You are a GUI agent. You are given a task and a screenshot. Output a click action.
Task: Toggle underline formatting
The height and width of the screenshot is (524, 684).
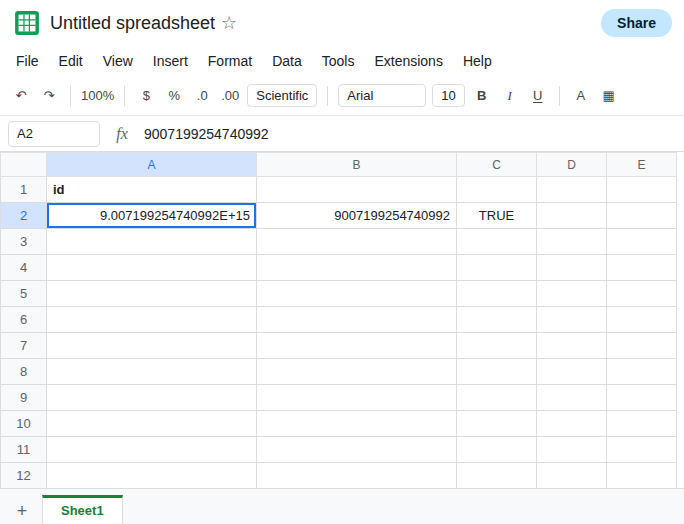[537, 96]
